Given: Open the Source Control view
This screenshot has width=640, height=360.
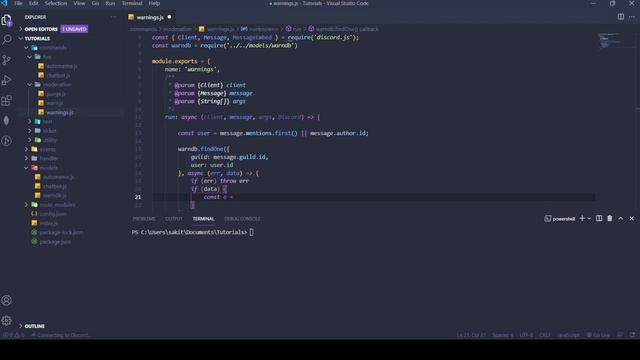Looking at the screenshot, I should [x=7, y=60].
